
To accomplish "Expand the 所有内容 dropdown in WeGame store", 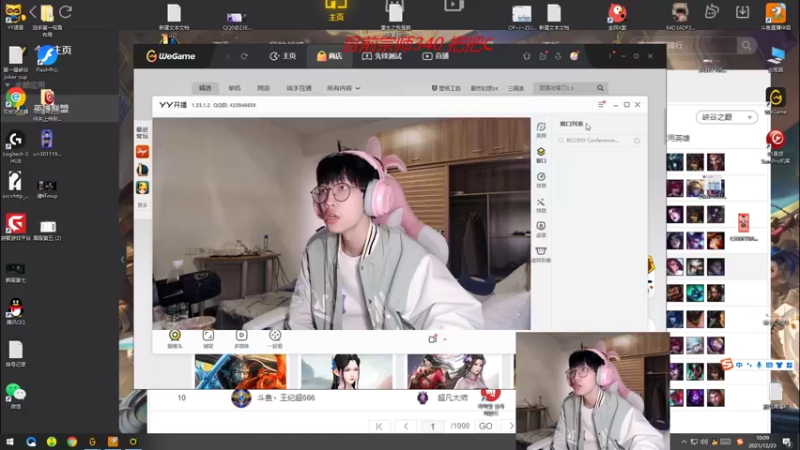I will (343, 88).
